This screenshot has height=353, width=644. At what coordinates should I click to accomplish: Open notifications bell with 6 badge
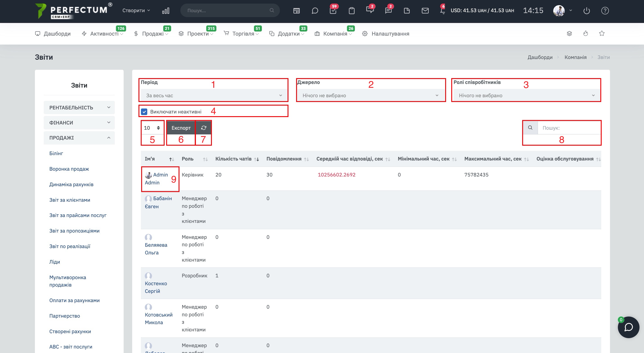click(x=442, y=11)
